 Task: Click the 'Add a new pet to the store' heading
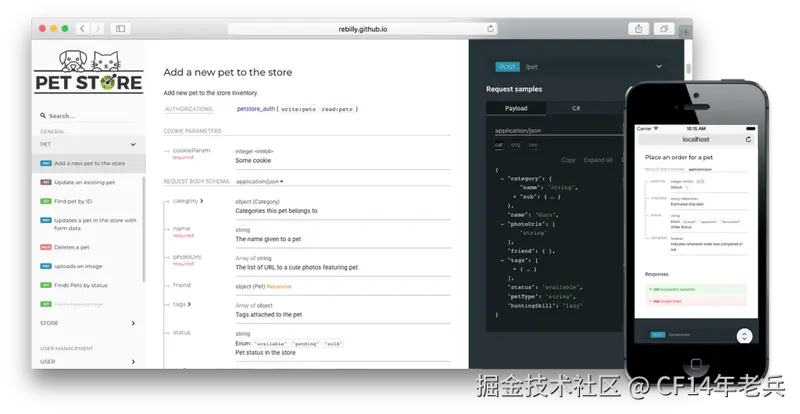point(228,72)
